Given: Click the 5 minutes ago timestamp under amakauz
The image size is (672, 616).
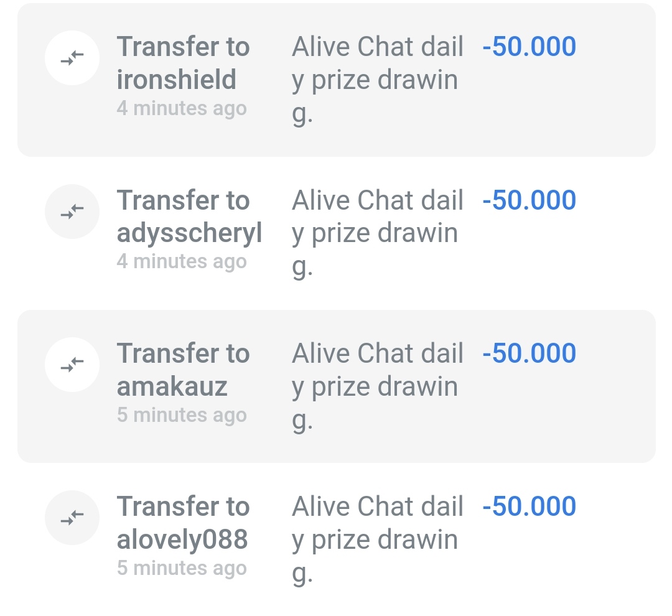Looking at the screenshot, I should point(182,415).
